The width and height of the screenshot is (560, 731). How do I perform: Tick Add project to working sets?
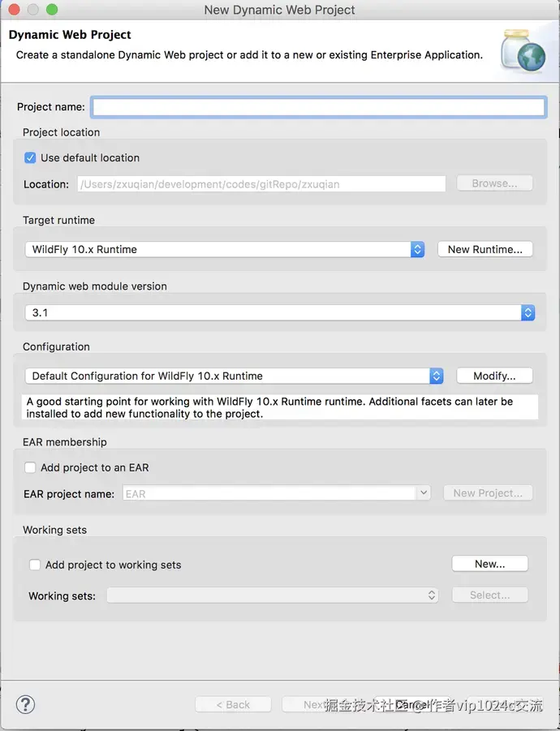[35, 565]
